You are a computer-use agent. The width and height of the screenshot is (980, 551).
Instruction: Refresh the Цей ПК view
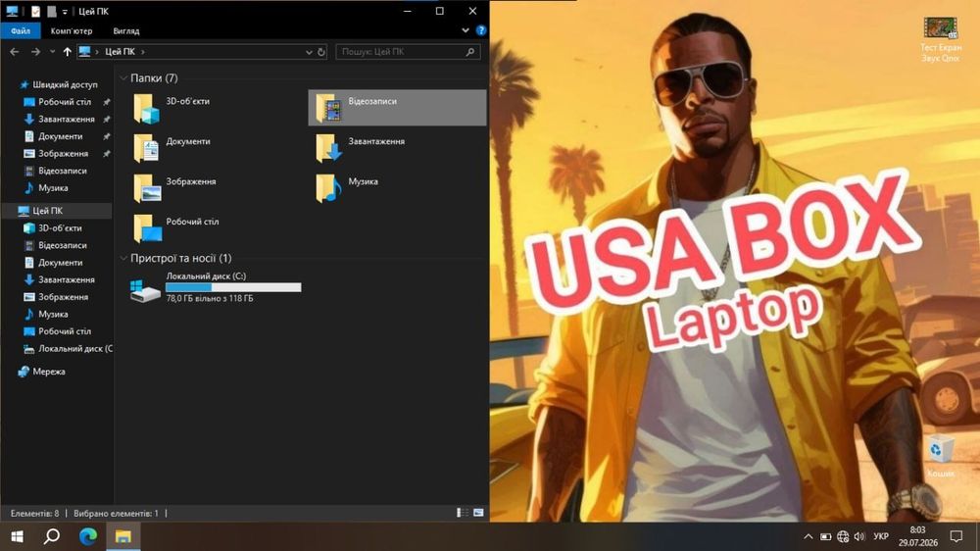[321, 52]
